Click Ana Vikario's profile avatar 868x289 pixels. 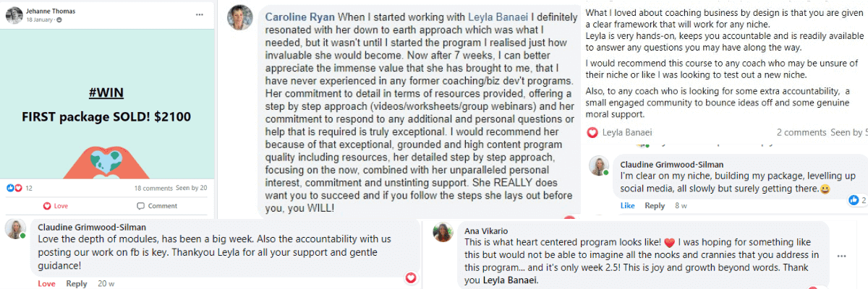click(443, 232)
